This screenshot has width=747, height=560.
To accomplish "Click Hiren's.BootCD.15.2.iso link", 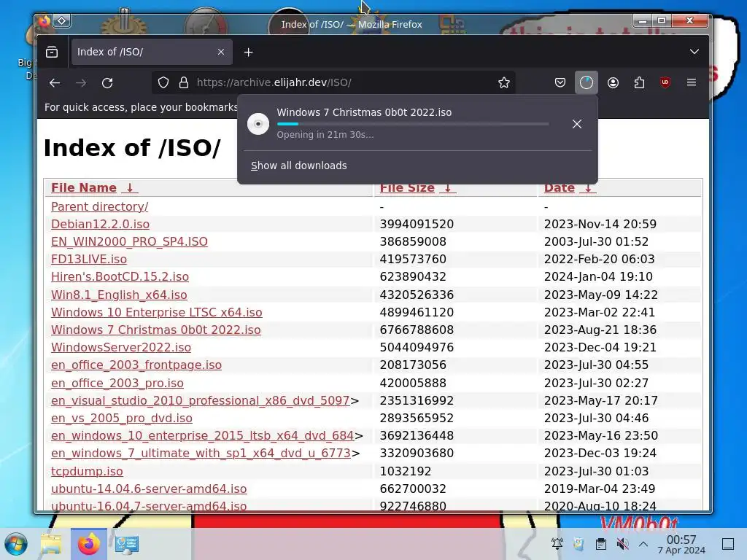I will click(120, 277).
